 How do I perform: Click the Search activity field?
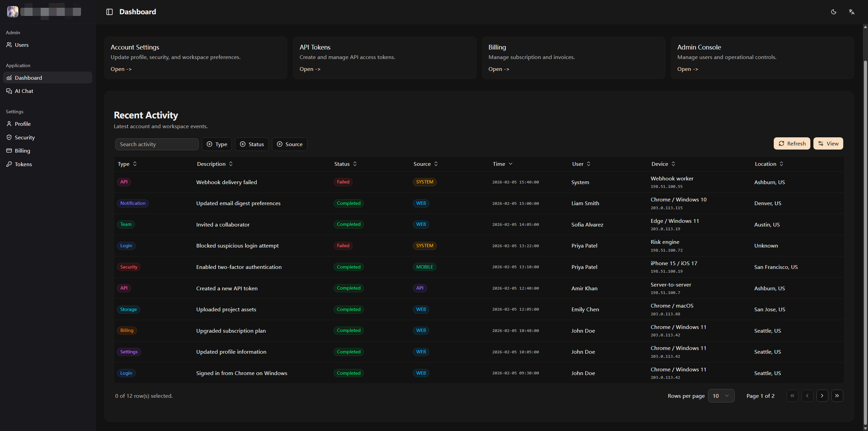[x=157, y=144]
